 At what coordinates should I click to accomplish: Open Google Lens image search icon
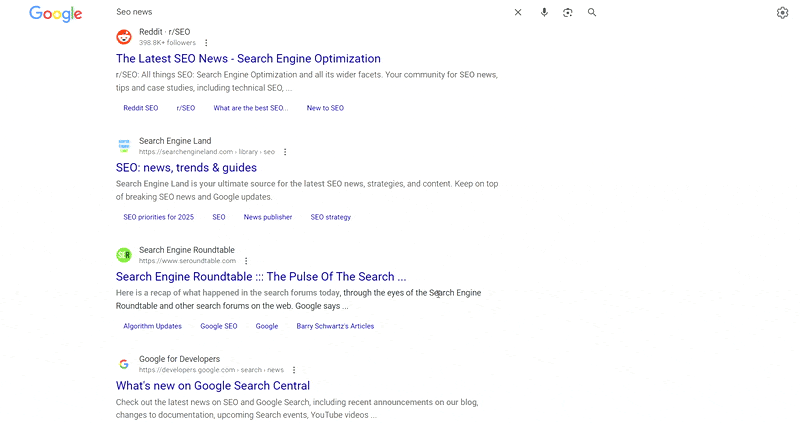click(x=567, y=12)
